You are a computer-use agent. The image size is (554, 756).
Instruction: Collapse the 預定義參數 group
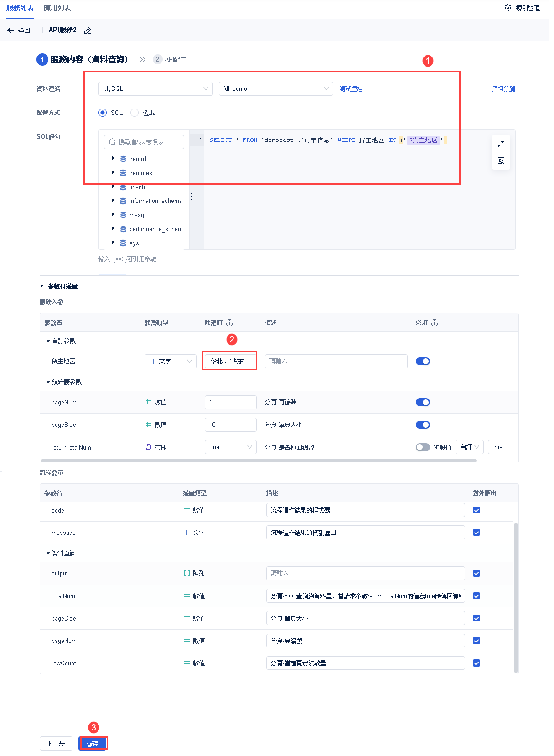click(48, 382)
